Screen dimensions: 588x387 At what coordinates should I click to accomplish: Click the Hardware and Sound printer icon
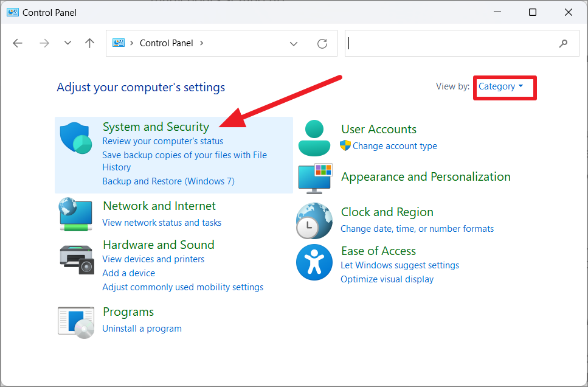77,259
